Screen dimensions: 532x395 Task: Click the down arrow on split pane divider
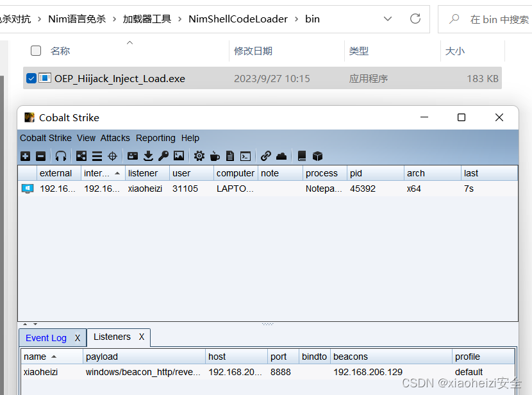coord(35,324)
